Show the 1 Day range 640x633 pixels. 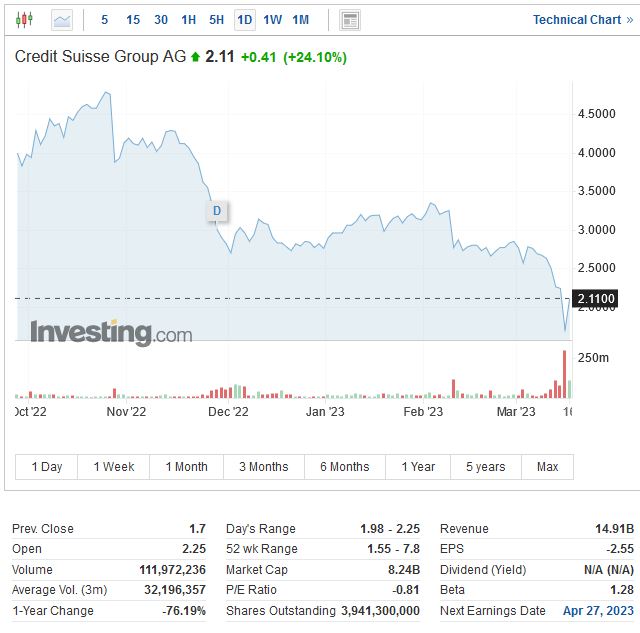[x=47, y=467]
